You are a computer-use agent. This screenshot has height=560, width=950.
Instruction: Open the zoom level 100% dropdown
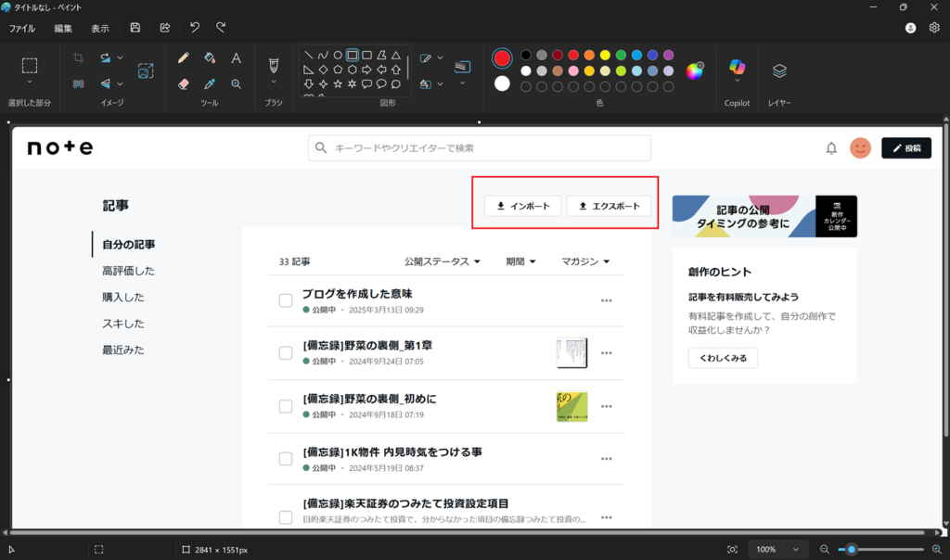(x=777, y=550)
